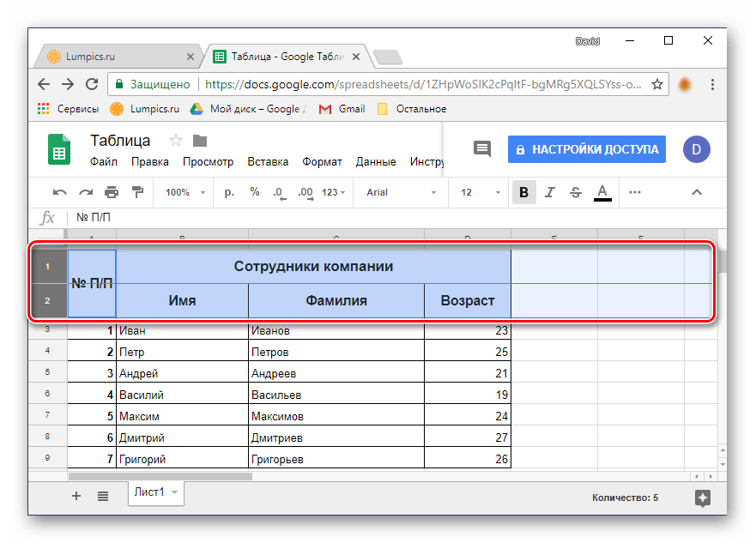Open the font size 12 dropdown
Screen dimensions: 756x543
[476, 192]
